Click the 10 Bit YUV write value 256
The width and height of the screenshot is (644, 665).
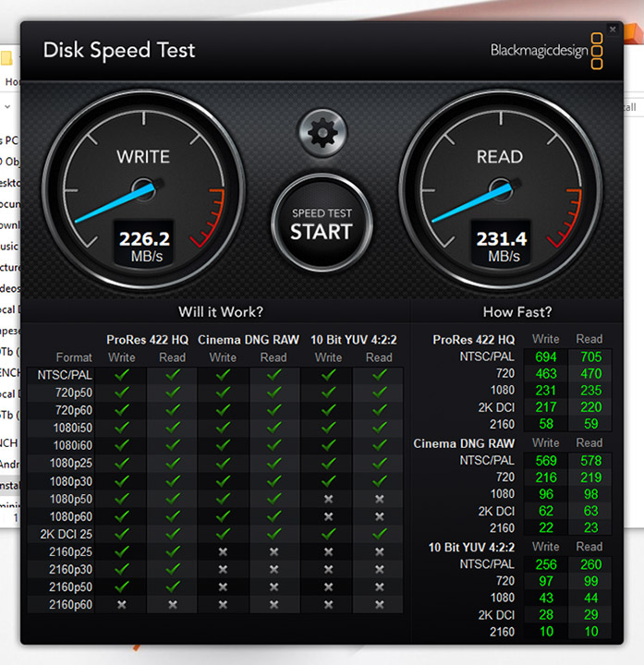[545, 564]
